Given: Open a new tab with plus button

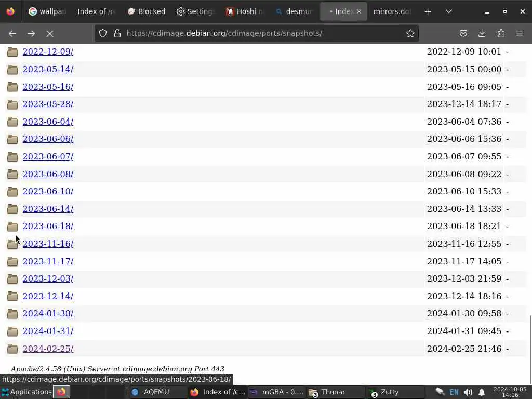Looking at the screenshot, I should pyautogui.click(x=428, y=11).
